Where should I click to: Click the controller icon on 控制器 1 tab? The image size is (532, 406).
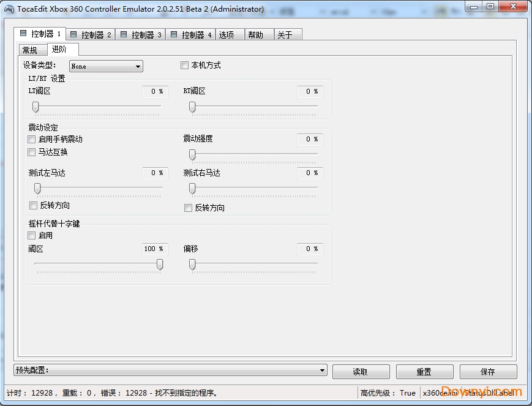(23, 34)
